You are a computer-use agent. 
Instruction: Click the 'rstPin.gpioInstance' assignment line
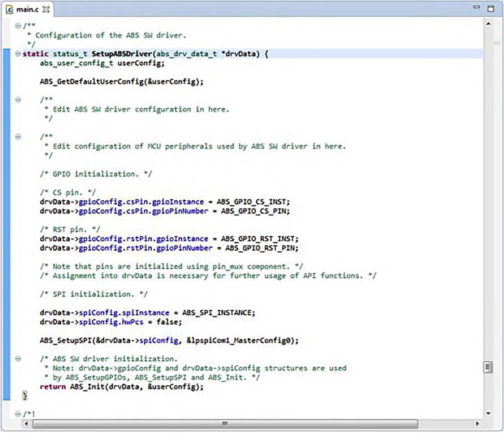[169, 239]
